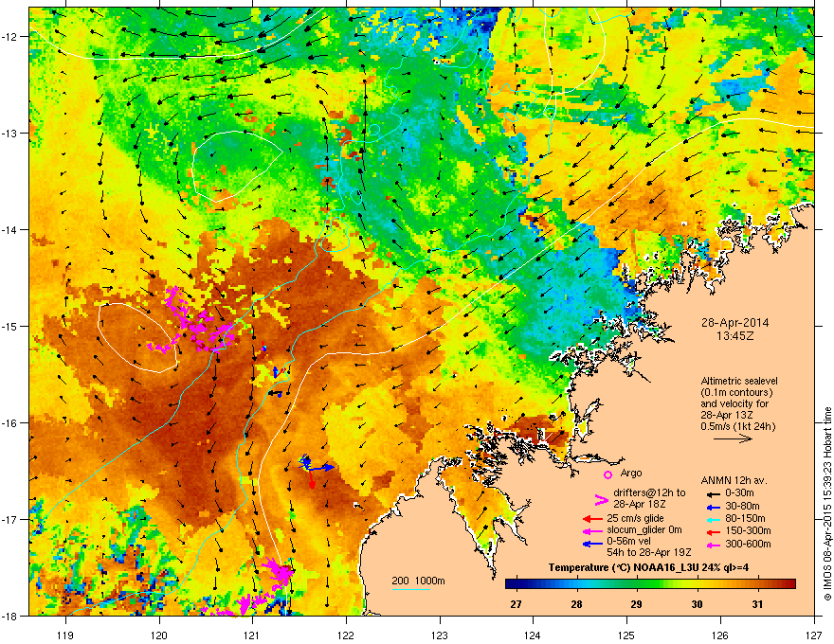
Task: Click the 0.5m/s velocity scale arrow
Action: pyautogui.click(x=733, y=438)
